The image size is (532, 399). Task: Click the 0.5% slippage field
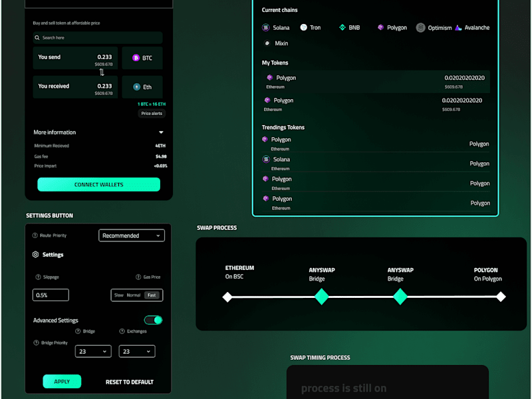(51, 295)
